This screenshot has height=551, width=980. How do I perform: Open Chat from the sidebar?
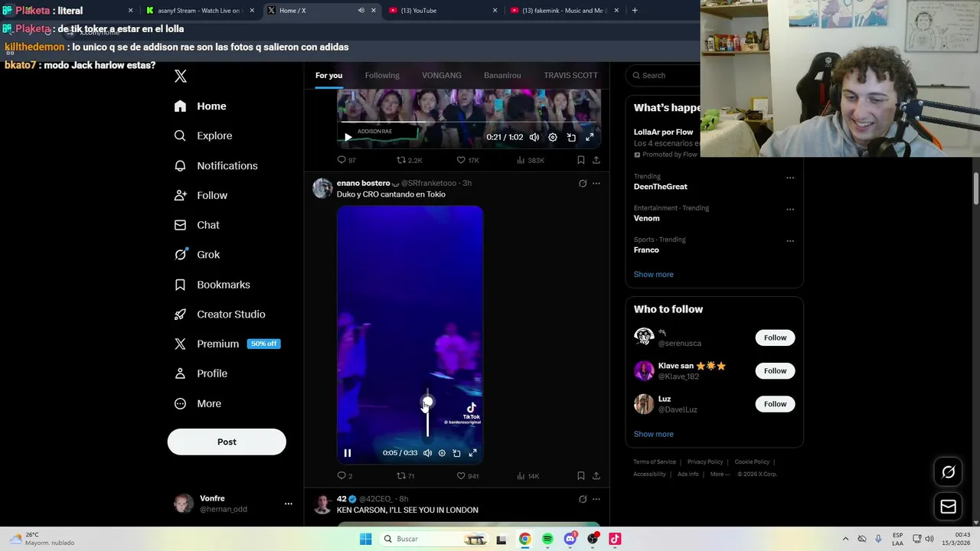[x=197, y=225]
